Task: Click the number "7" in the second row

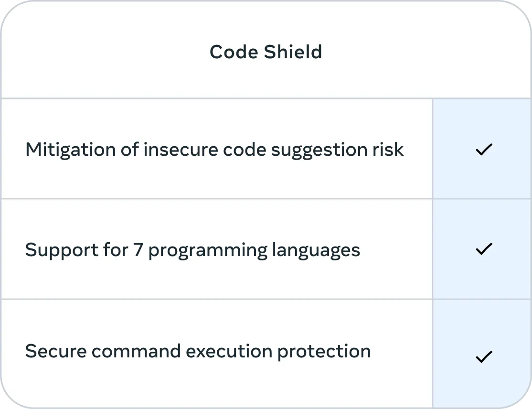Action: pos(138,250)
